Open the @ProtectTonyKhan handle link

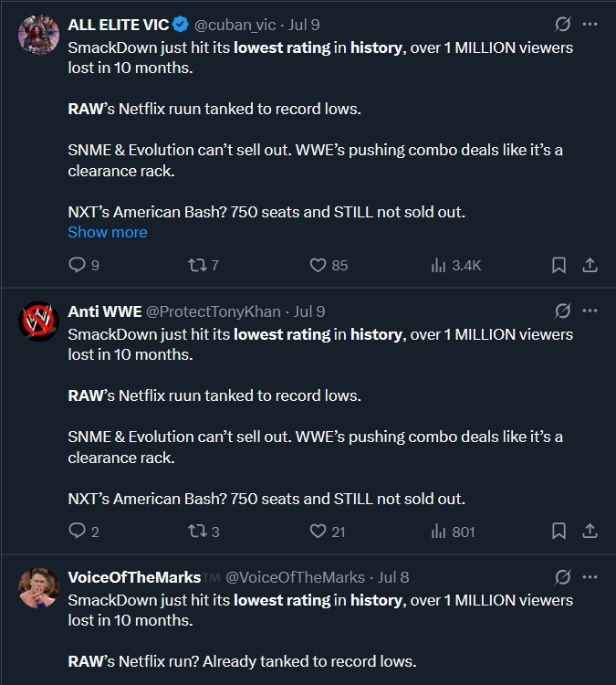214,311
